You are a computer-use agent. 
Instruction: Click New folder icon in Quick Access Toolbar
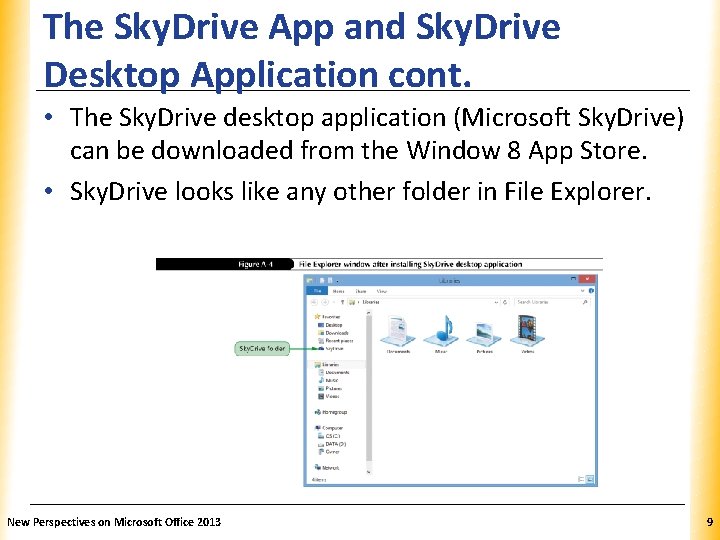[330, 280]
